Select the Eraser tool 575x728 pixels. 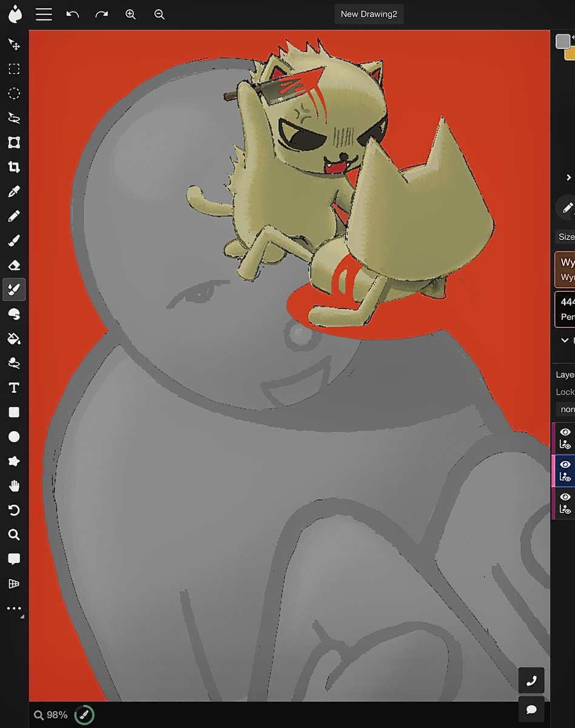coord(14,265)
